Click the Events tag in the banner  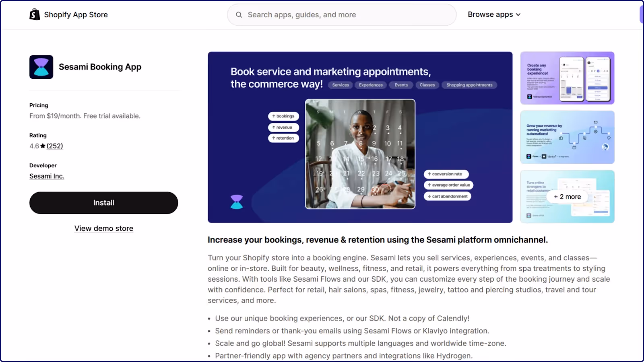point(401,85)
